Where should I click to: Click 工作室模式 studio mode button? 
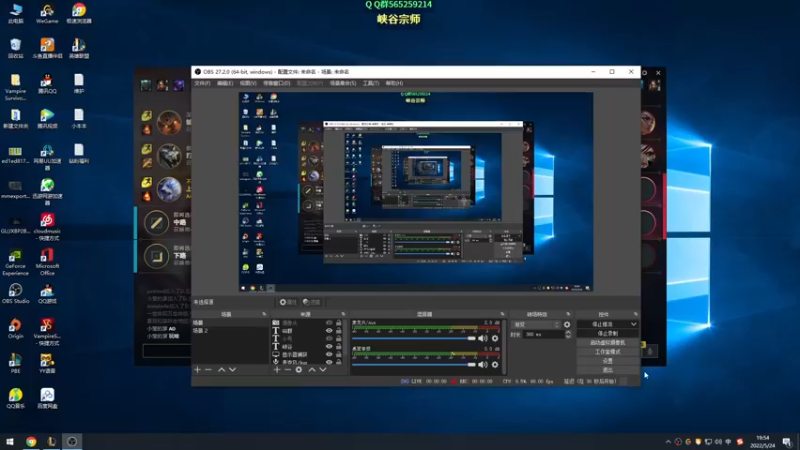tap(607, 352)
